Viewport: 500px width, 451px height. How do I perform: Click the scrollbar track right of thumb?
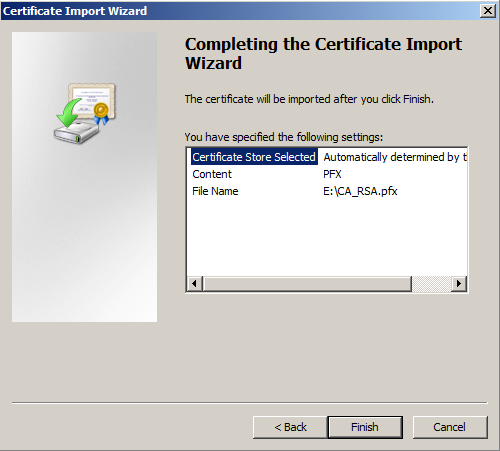[432, 284]
